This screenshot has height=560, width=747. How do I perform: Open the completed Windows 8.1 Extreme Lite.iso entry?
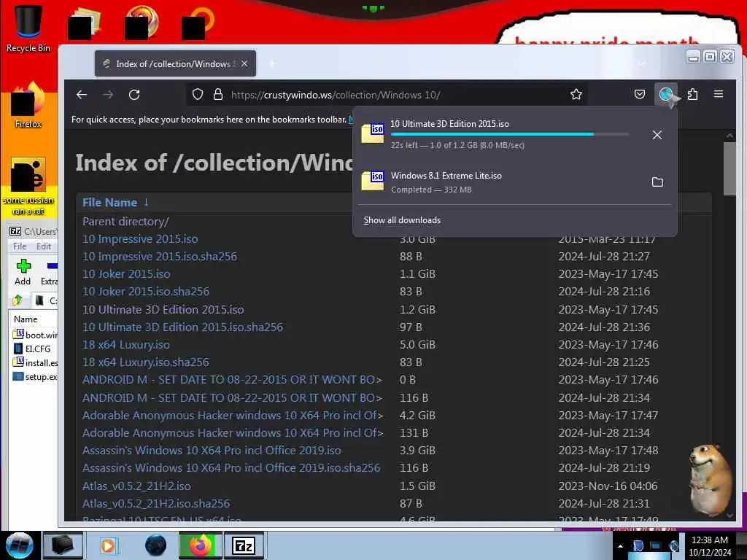click(x=500, y=182)
